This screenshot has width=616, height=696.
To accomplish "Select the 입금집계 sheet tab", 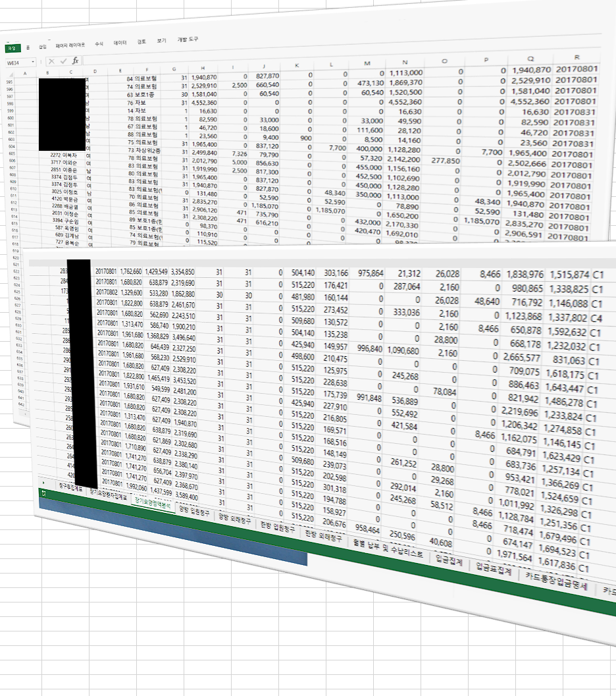I will (449, 562).
